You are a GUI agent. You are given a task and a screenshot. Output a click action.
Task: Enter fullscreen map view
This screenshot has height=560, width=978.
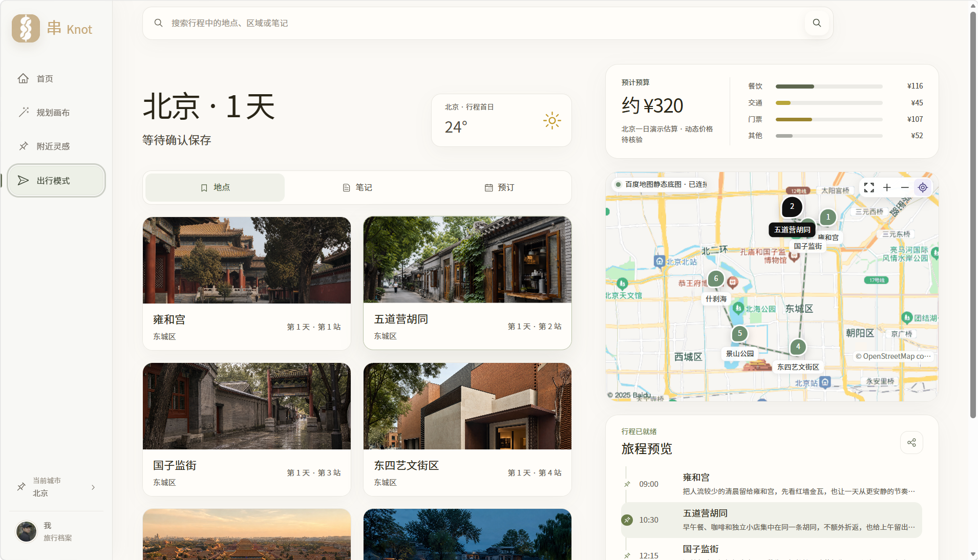click(x=869, y=187)
